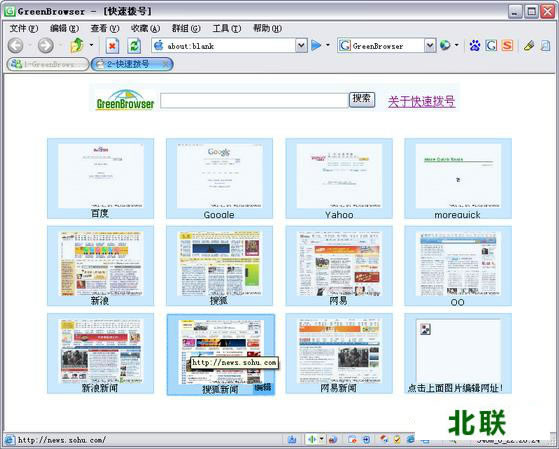Click the highlighter pen icon

[x=529, y=46]
